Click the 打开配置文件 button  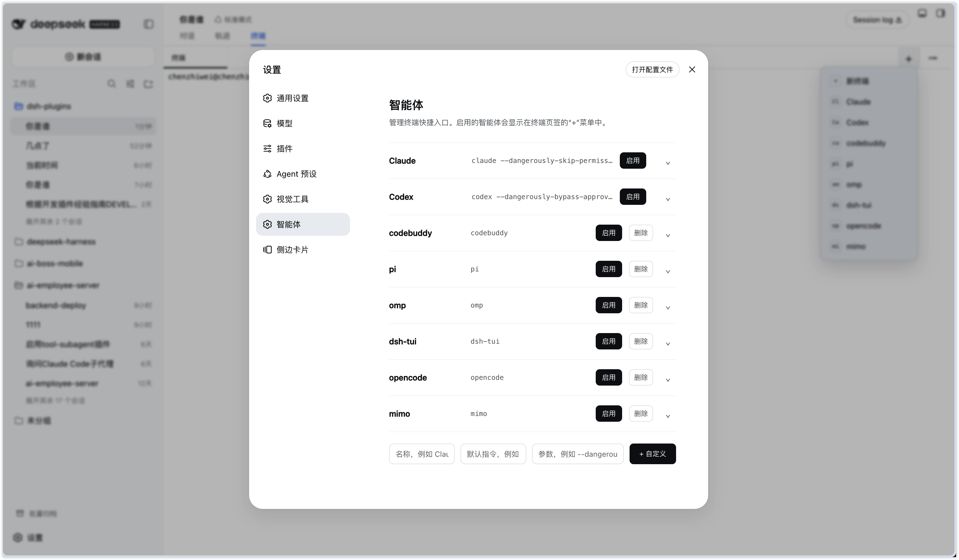click(x=652, y=69)
